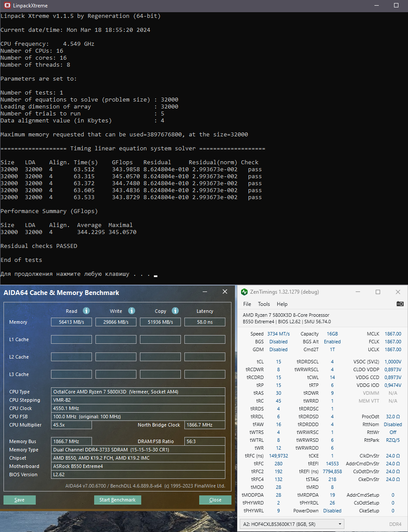408x532 pixels.
Task: Click the CPU Stepping value VMR-B2
Action: point(138,400)
